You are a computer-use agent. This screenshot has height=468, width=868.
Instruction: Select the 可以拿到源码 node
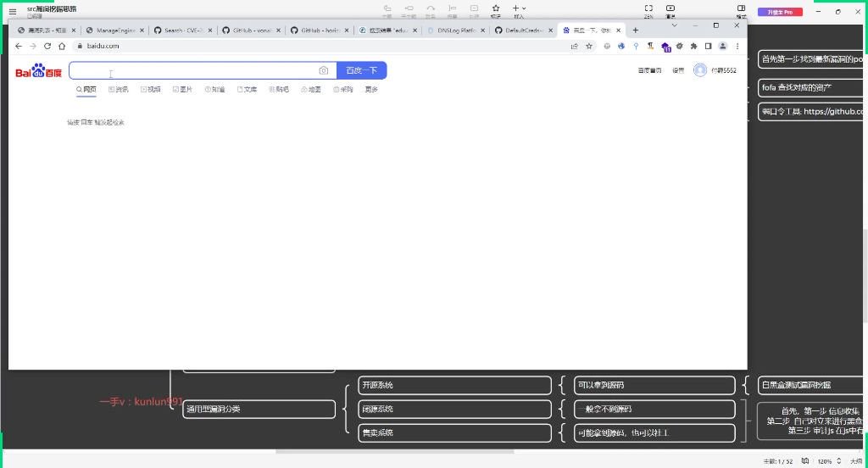pyautogui.click(x=654, y=385)
